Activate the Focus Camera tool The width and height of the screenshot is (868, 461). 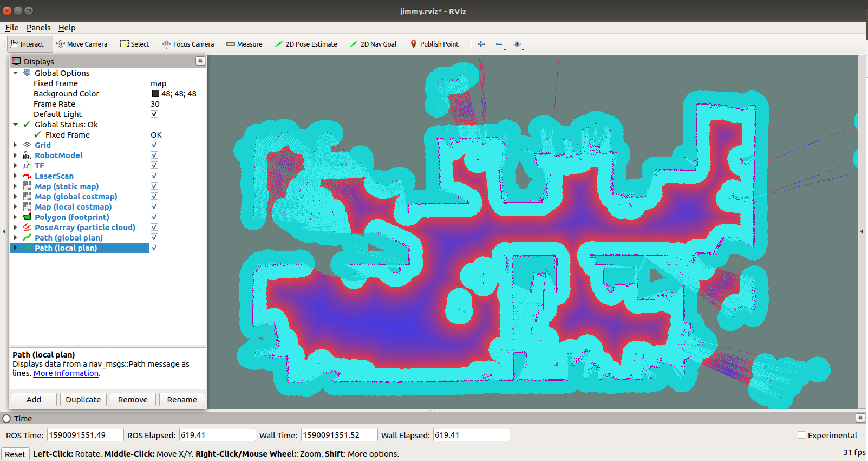(188, 44)
